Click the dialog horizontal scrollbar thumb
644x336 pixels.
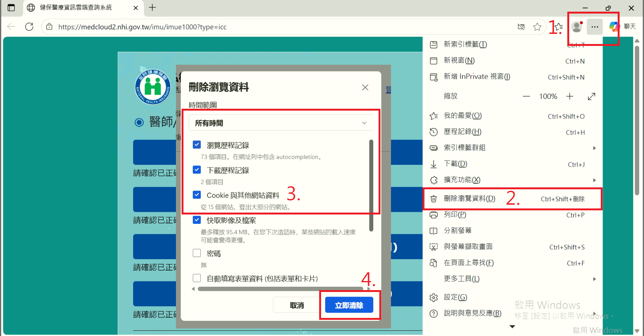click(x=280, y=289)
